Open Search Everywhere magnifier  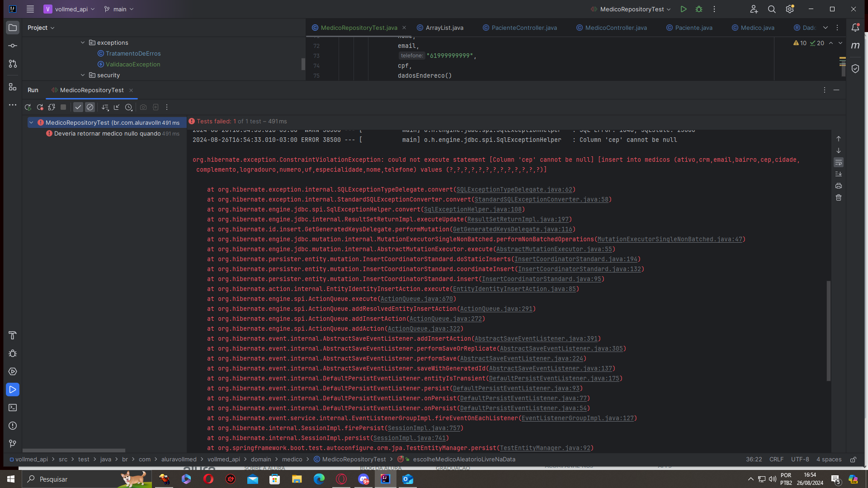coord(772,9)
